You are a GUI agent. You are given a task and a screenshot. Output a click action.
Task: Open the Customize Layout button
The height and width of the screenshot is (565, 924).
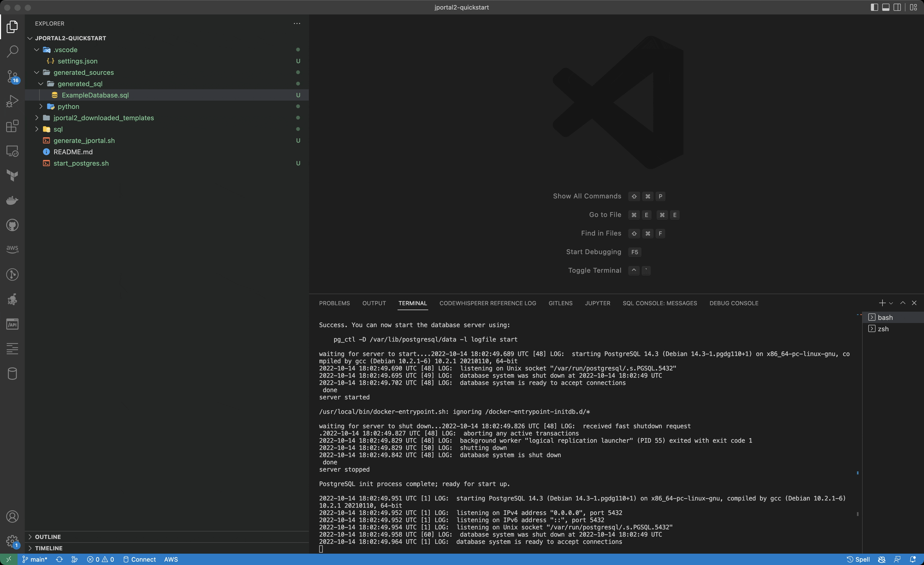tap(913, 7)
